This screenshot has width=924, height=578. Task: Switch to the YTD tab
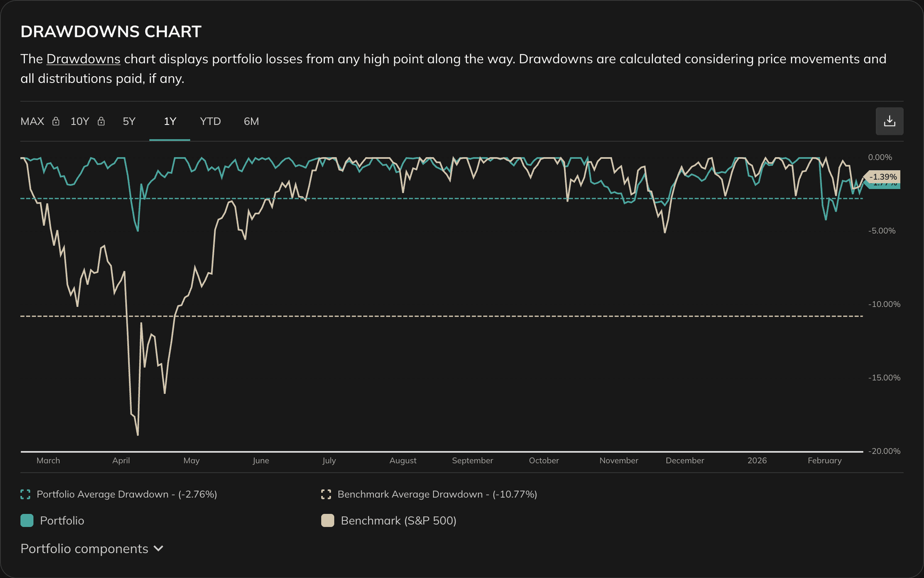pos(210,121)
